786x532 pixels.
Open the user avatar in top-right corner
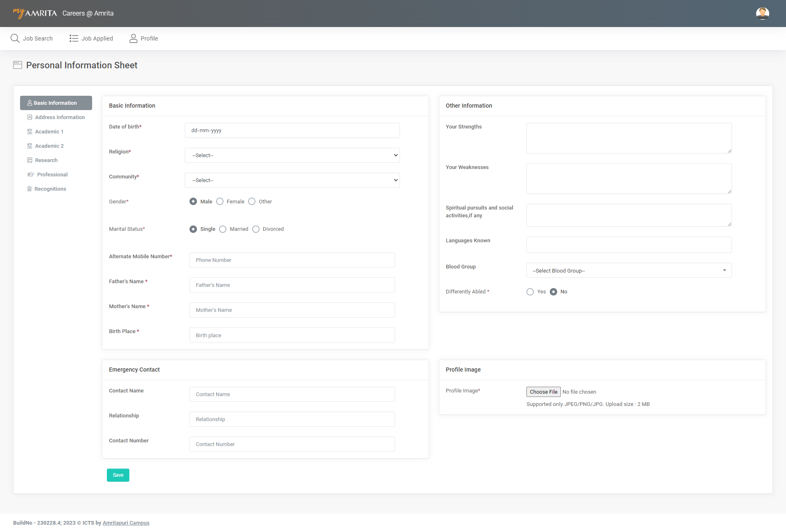click(x=762, y=14)
